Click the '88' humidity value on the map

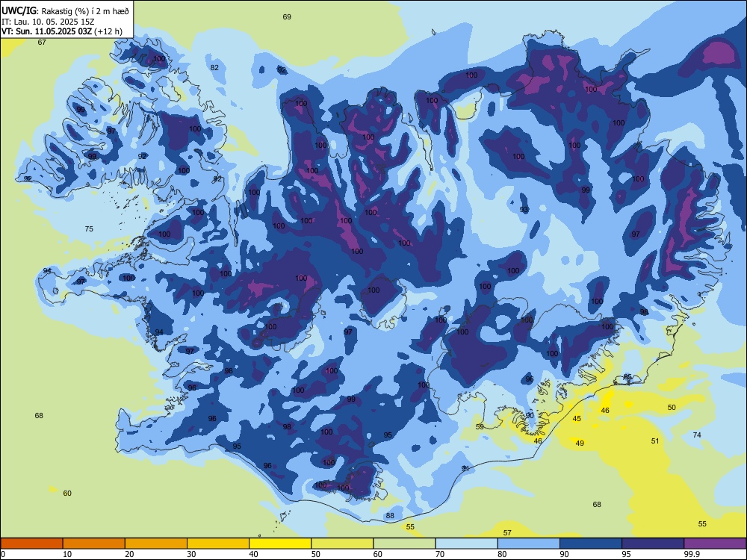[x=390, y=516]
